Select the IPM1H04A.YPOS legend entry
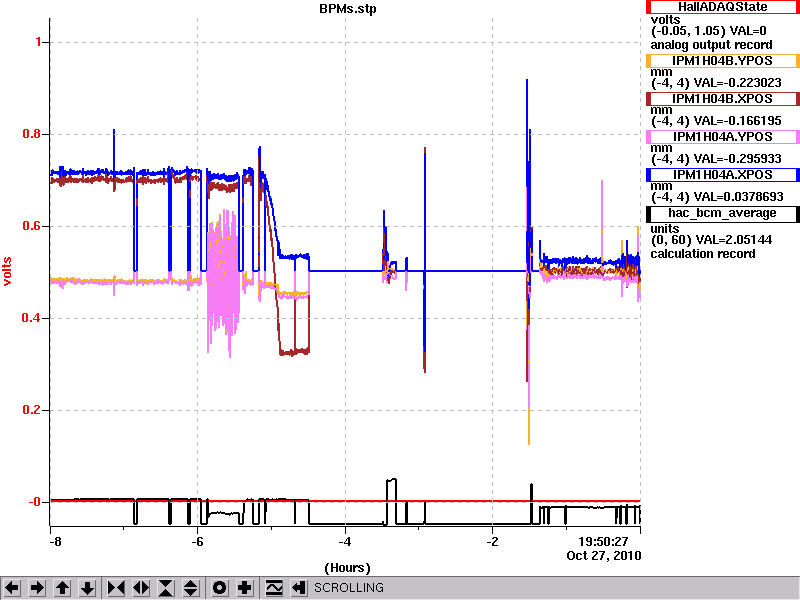The height and width of the screenshot is (600, 800). (722, 137)
